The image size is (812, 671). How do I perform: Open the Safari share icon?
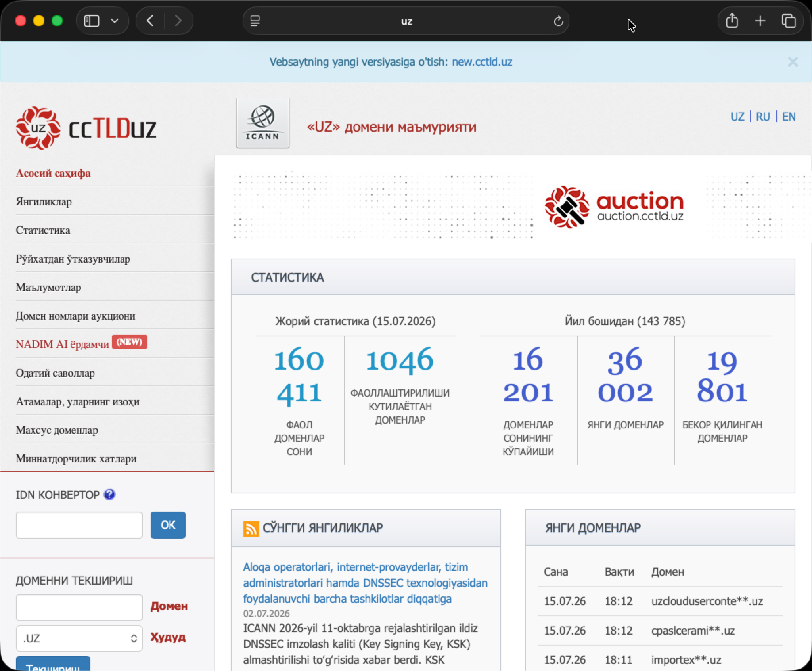coord(732,21)
